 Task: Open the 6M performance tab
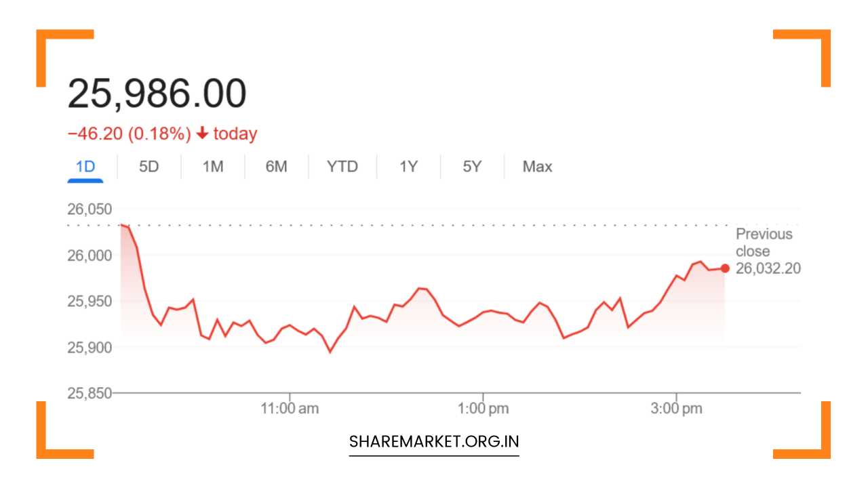tap(277, 166)
